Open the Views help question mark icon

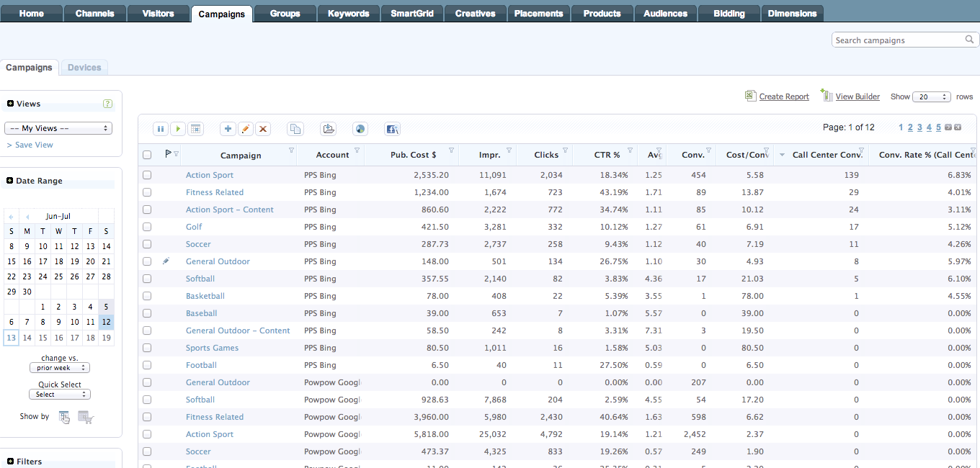(x=107, y=104)
